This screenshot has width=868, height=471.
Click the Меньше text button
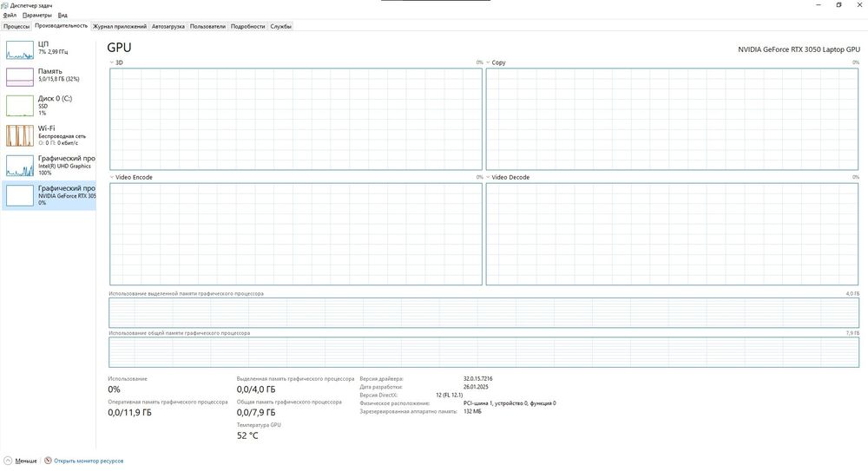[26, 461]
